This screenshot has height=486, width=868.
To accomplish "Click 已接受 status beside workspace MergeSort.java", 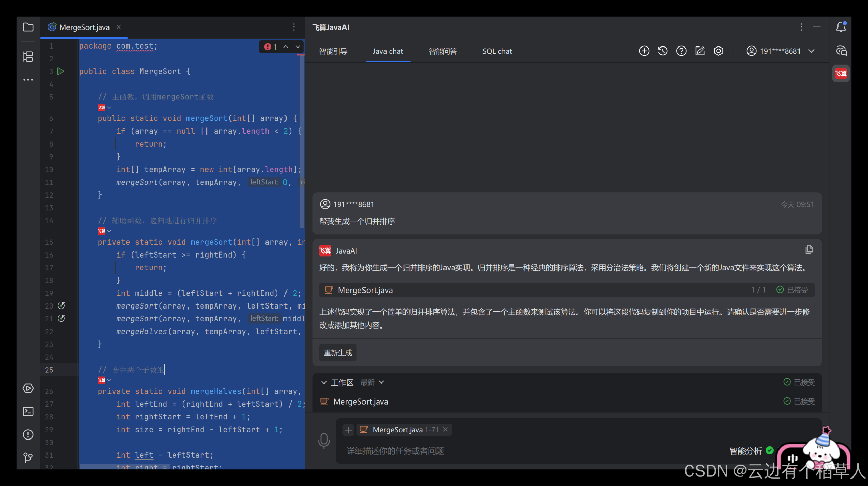I will point(798,401).
